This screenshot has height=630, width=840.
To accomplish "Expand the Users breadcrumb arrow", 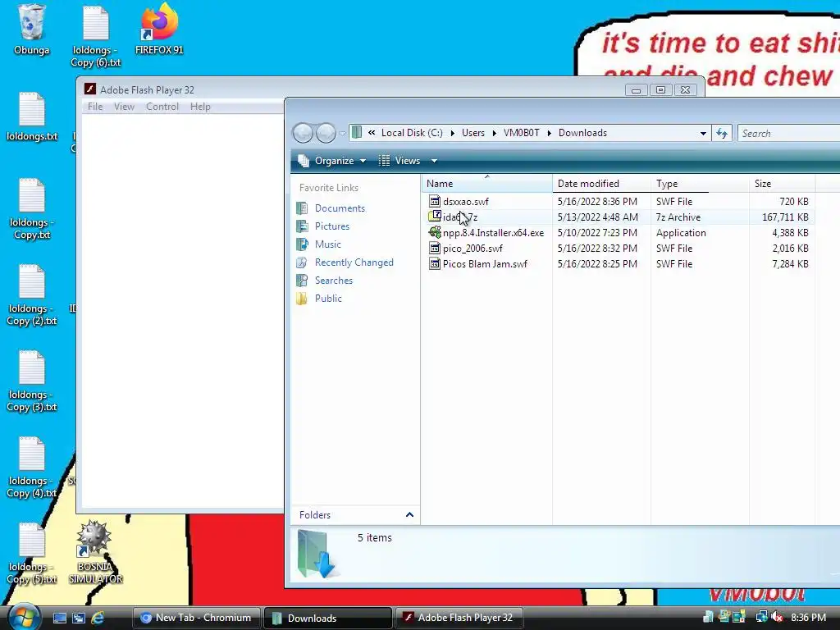I will pyautogui.click(x=494, y=133).
